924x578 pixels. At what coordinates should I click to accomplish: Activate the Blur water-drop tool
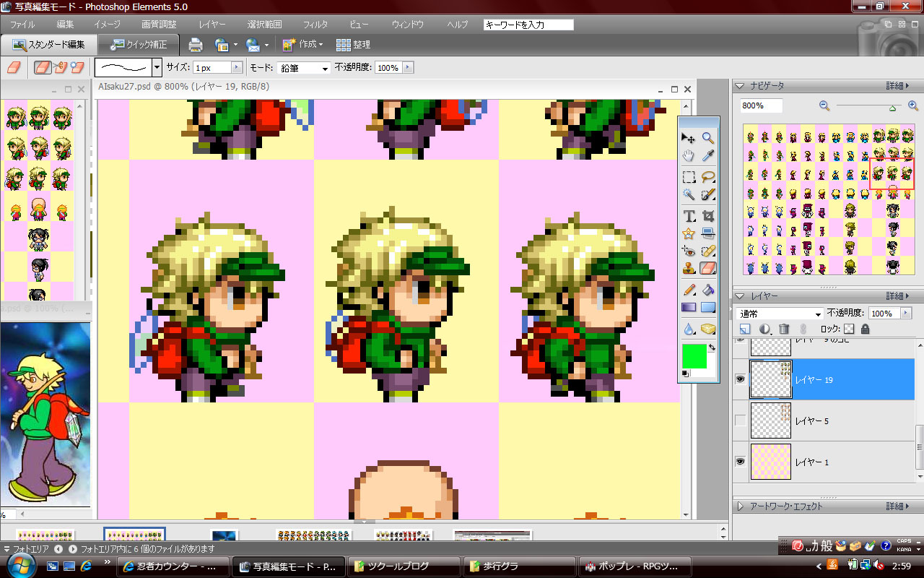[x=689, y=329]
